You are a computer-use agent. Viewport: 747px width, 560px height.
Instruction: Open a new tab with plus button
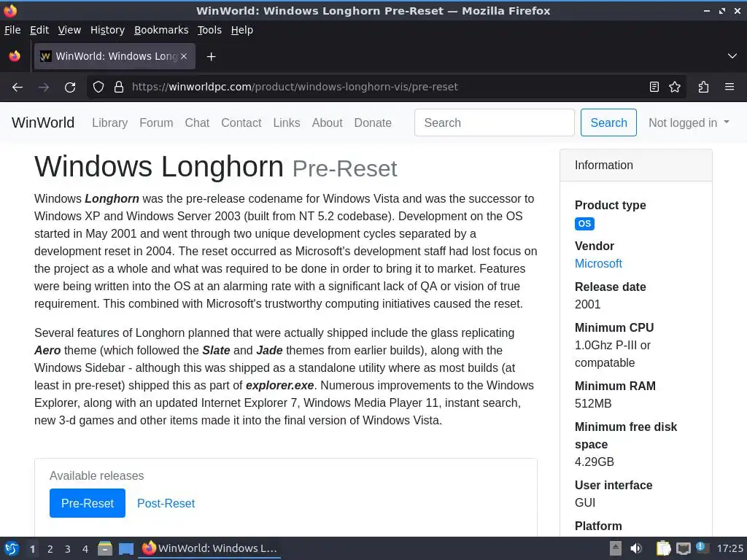(x=211, y=57)
